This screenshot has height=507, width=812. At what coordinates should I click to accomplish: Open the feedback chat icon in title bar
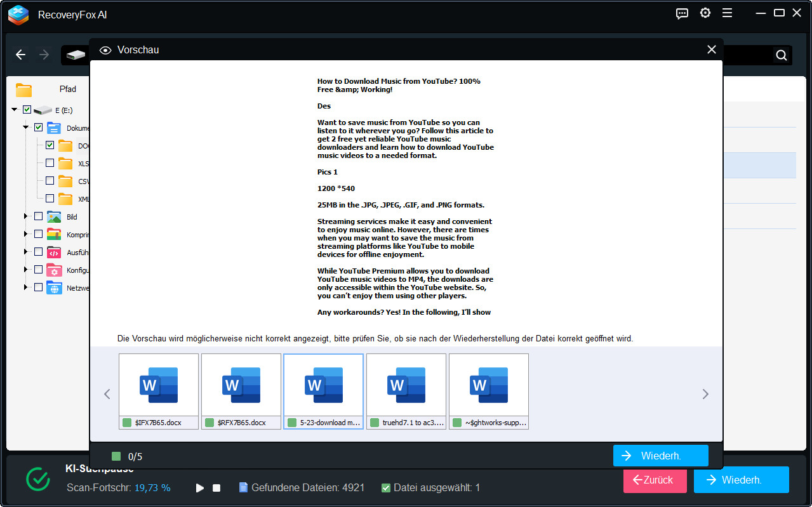682,13
